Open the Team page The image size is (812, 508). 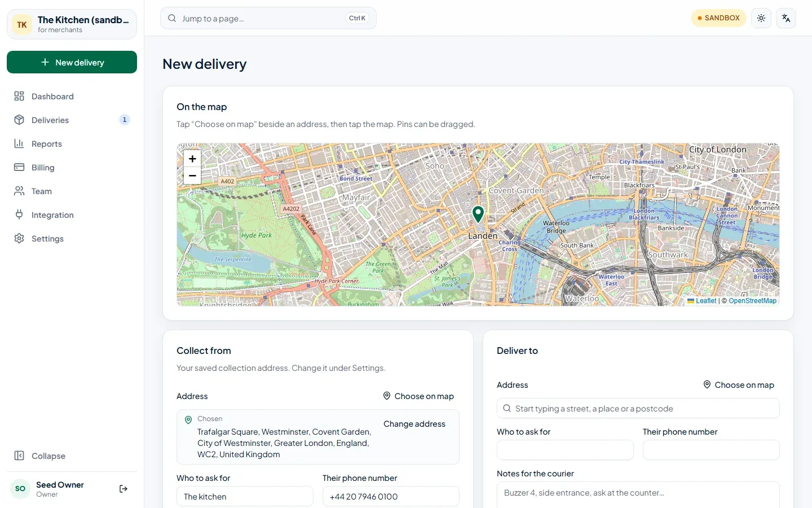pos(72,191)
